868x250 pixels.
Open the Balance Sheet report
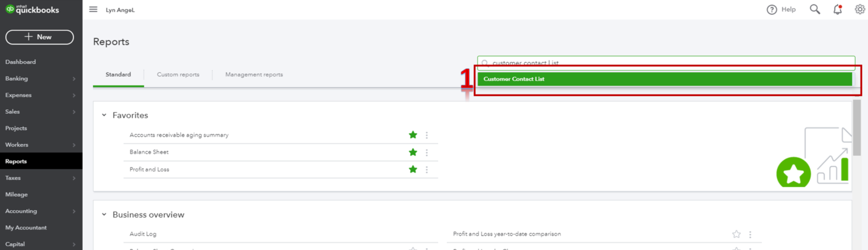(x=149, y=152)
